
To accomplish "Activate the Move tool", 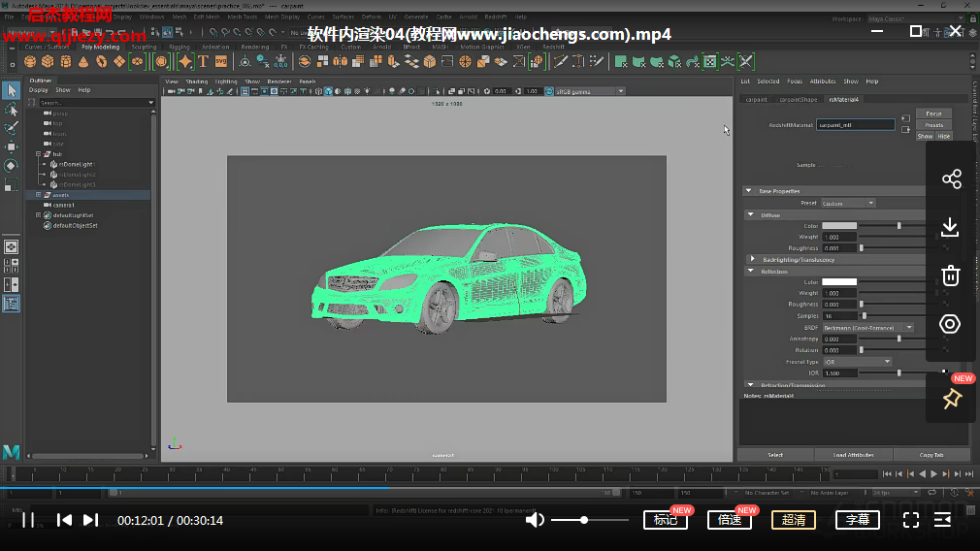I will [12, 146].
